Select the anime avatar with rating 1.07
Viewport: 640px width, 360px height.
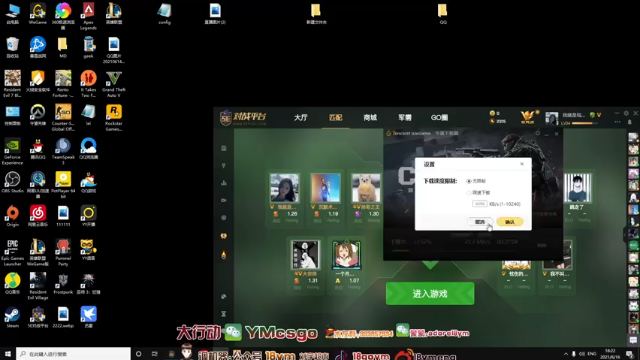coord(346,255)
